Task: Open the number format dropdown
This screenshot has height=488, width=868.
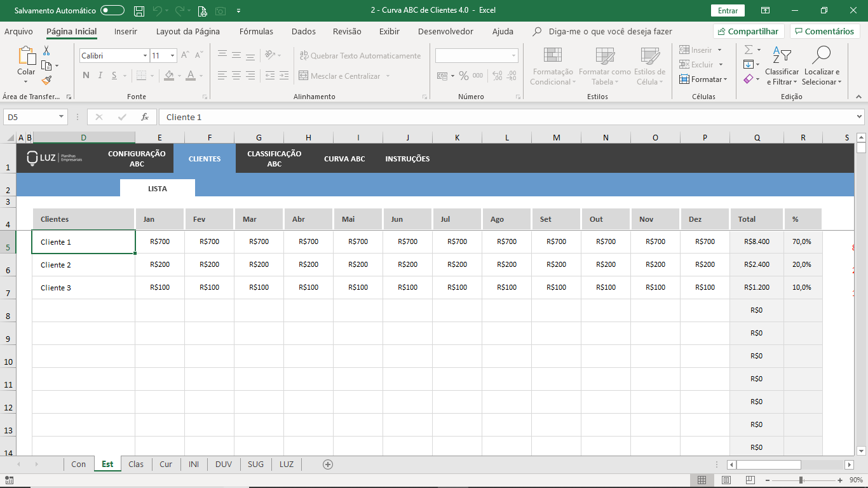Action: 513,56
